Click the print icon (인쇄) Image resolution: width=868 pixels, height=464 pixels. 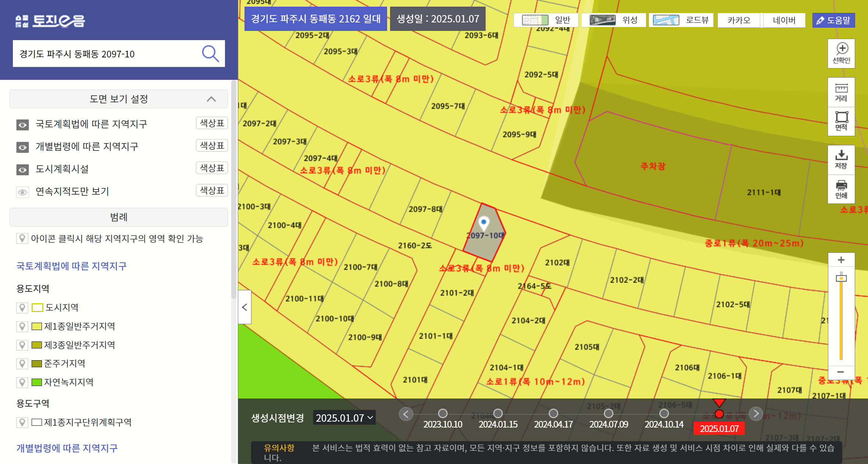(841, 189)
